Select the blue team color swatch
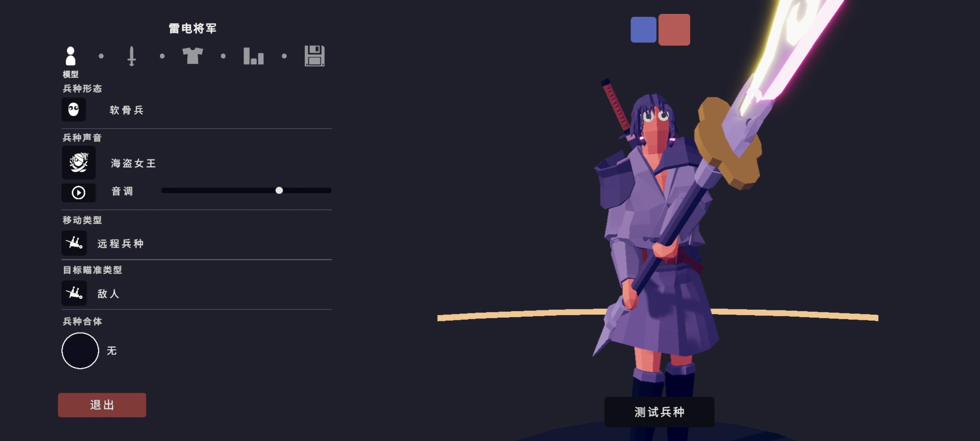The height and width of the screenshot is (441, 980). pos(643,30)
